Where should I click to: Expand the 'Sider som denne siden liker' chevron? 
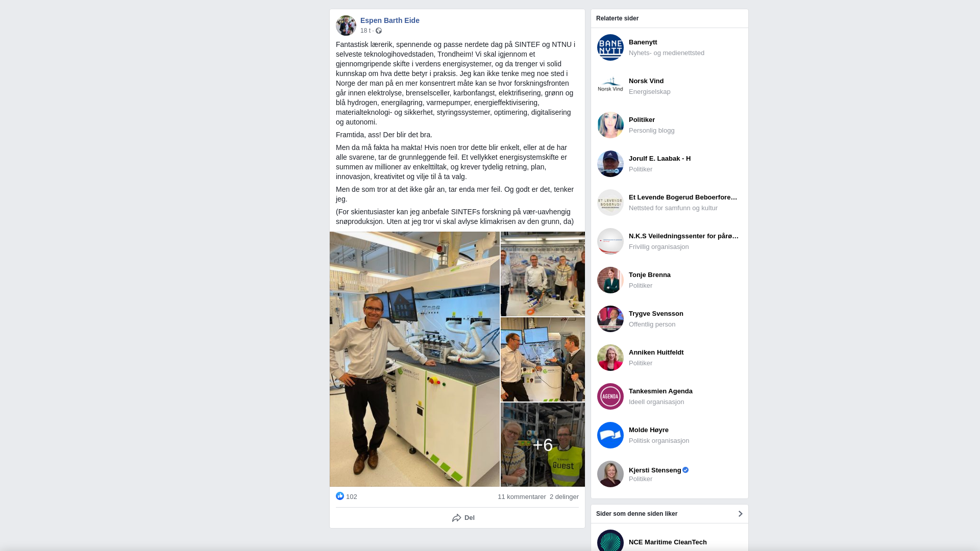point(740,514)
